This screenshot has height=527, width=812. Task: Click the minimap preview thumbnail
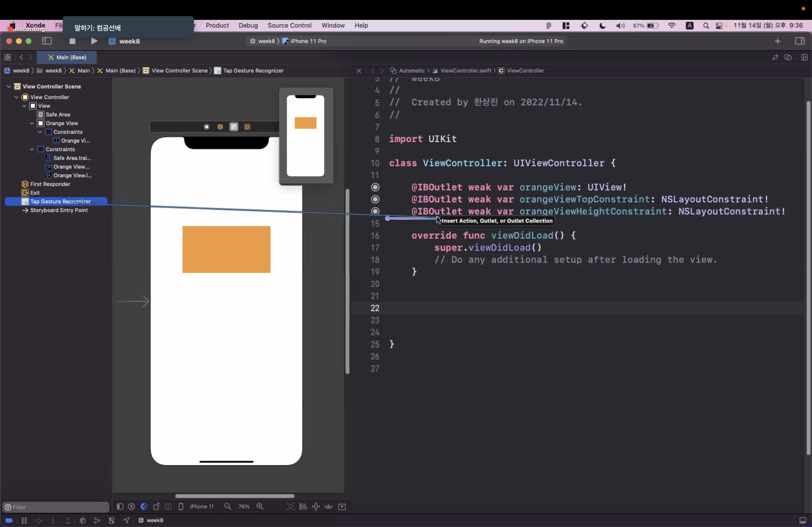(306, 136)
